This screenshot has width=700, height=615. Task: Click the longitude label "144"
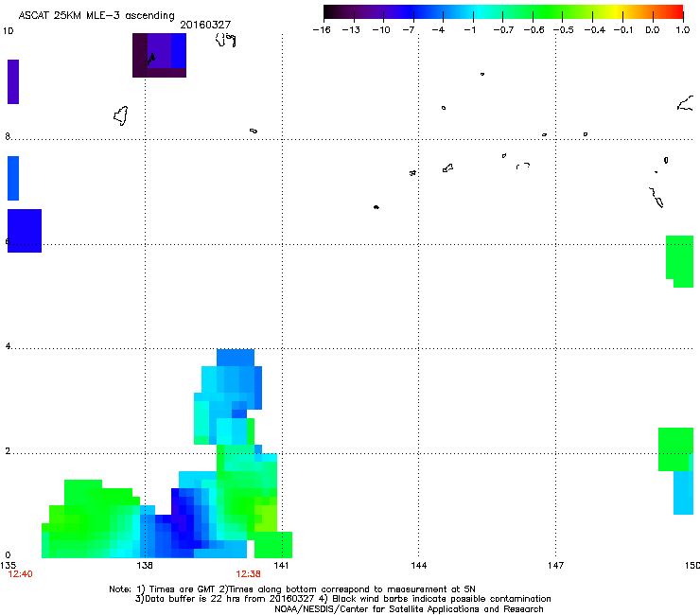coord(418,566)
